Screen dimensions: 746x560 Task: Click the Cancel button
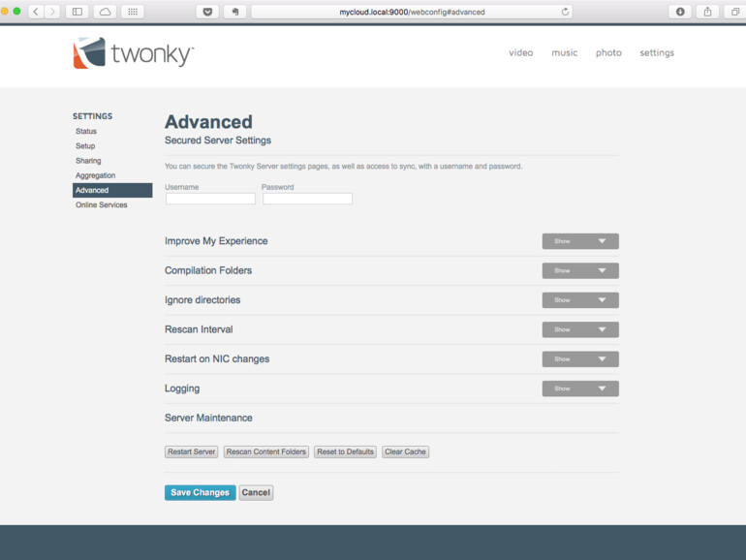[256, 492]
